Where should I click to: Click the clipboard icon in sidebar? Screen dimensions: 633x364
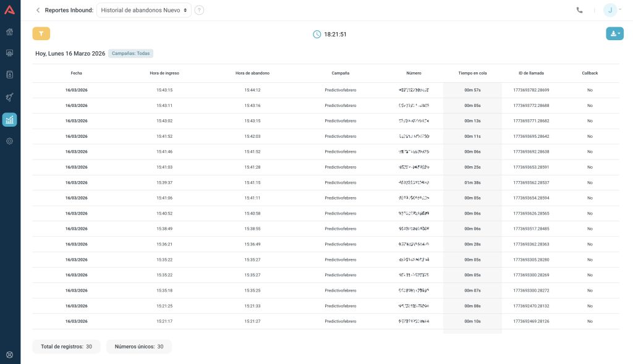pyautogui.click(x=10, y=75)
